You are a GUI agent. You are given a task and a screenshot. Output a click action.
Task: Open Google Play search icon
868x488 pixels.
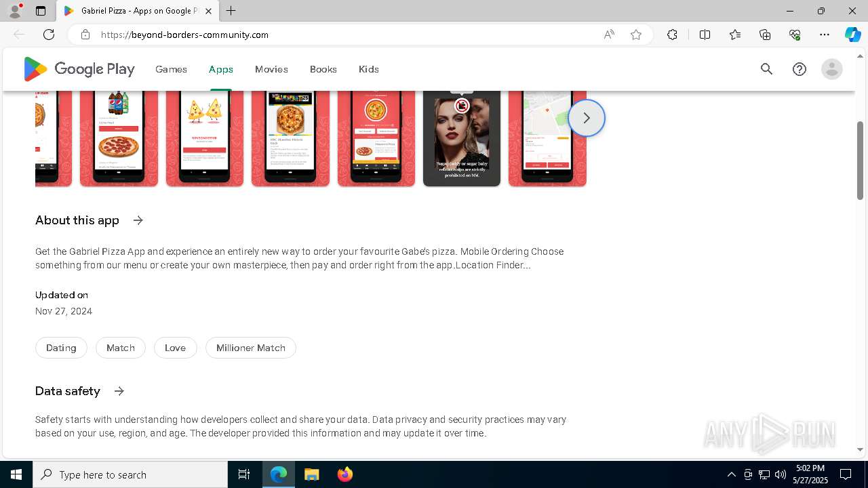point(766,69)
